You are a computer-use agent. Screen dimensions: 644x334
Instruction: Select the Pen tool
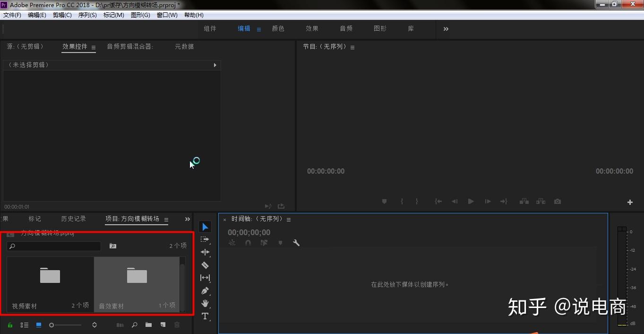pyautogui.click(x=205, y=290)
